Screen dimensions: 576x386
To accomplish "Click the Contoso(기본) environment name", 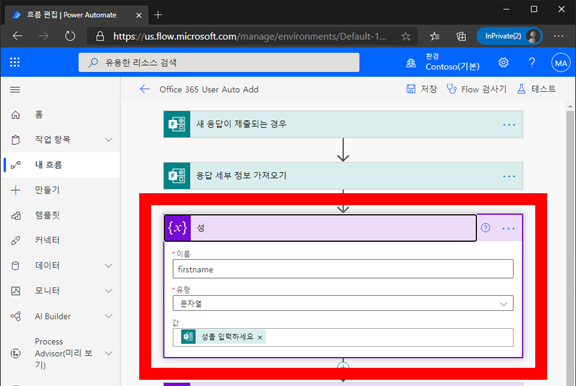I will (453, 66).
